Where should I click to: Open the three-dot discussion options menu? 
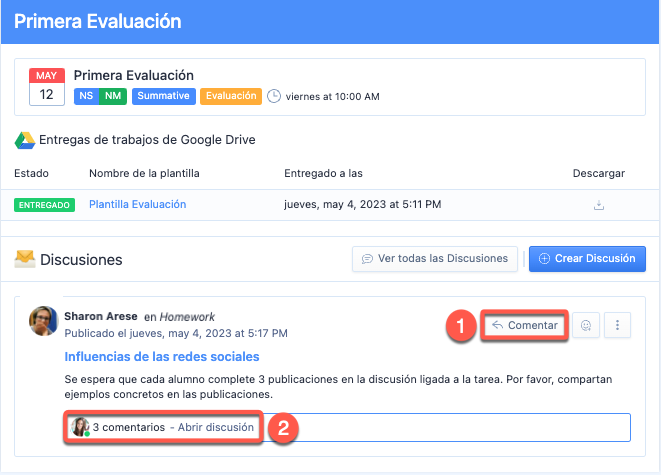[x=618, y=325]
